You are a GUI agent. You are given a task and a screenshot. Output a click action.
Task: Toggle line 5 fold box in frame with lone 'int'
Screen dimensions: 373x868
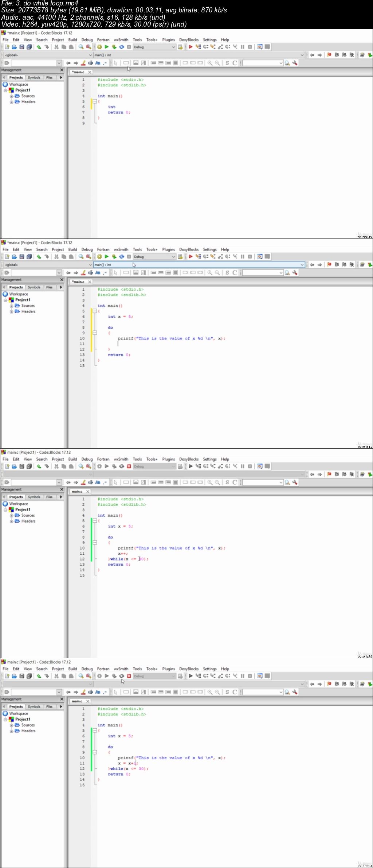pos(95,101)
